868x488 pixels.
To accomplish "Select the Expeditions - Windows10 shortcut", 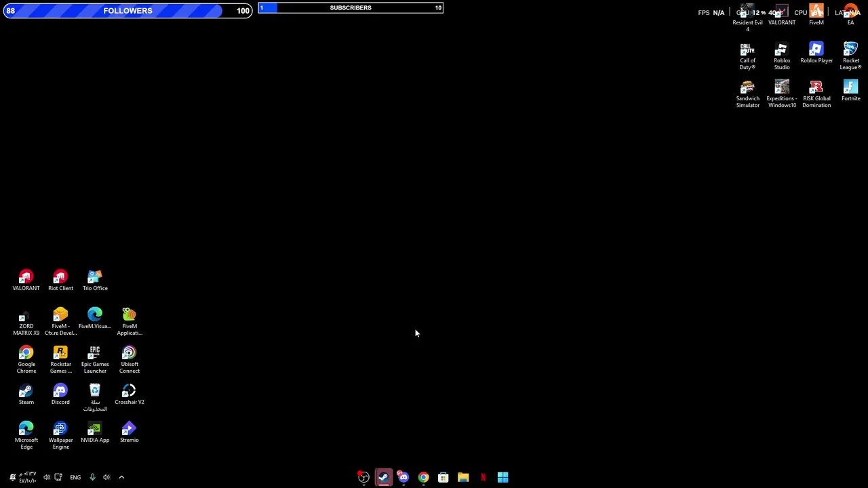I will point(782,94).
